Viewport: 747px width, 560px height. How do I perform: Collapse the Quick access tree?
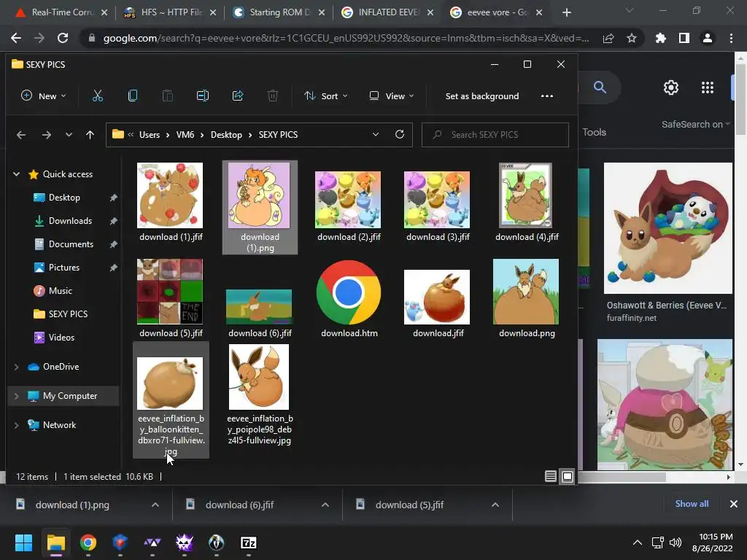point(16,174)
